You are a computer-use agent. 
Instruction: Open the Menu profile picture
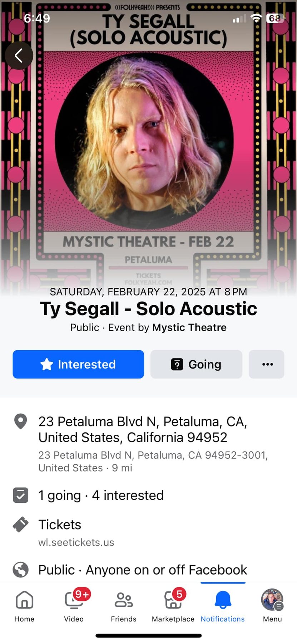(272, 600)
